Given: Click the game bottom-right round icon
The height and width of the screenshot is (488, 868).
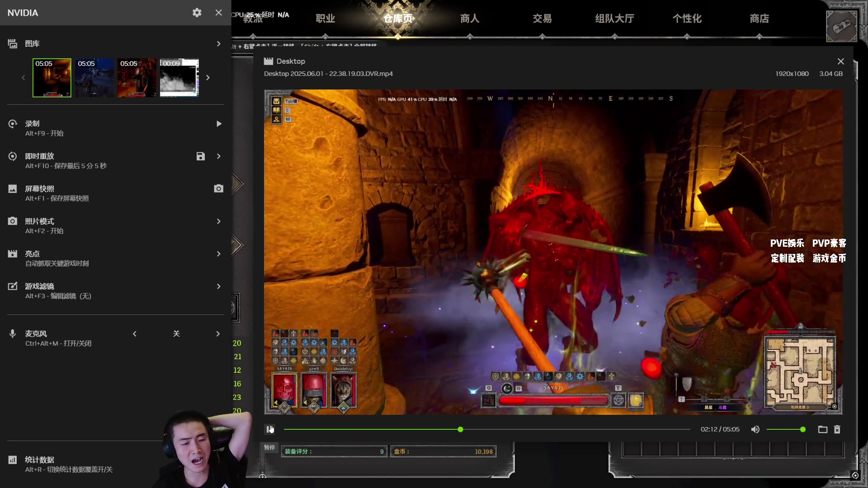Looking at the screenshot, I should pyautogui.click(x=855, y=475).
